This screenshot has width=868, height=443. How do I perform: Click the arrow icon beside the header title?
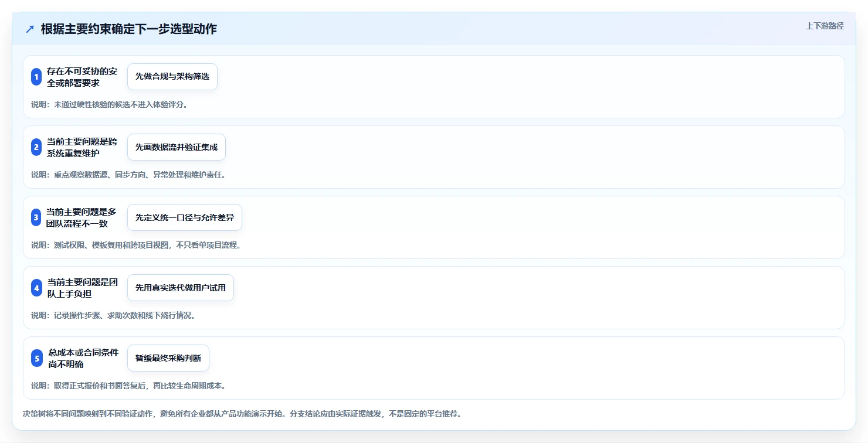pos(30,29)
